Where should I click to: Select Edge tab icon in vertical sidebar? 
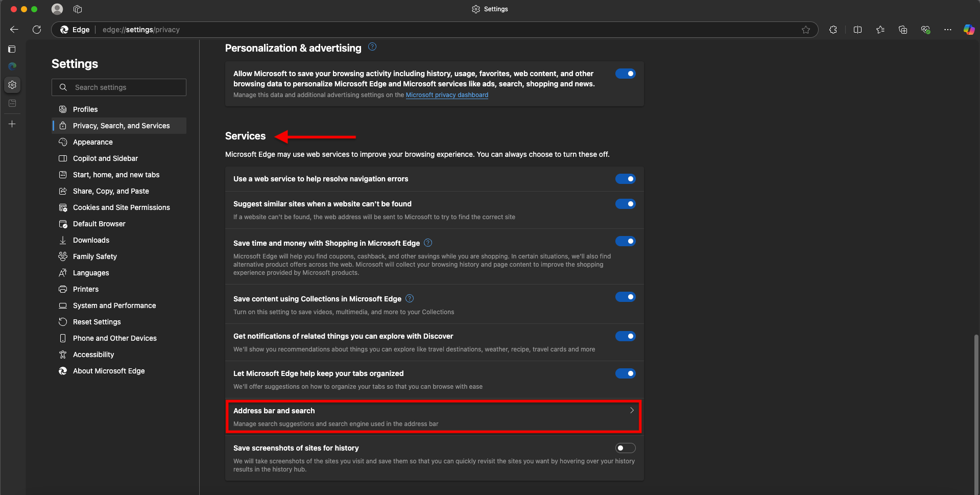12,66
